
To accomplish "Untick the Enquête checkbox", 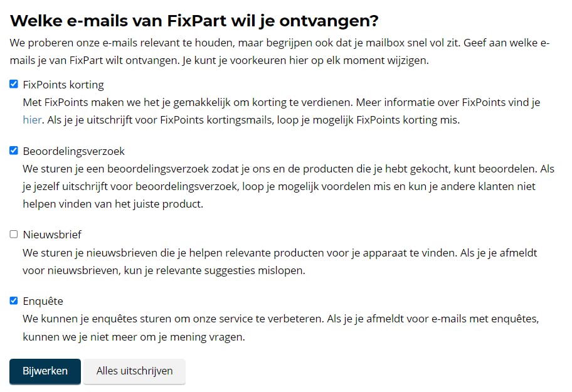I will click(x=14, y=300).
